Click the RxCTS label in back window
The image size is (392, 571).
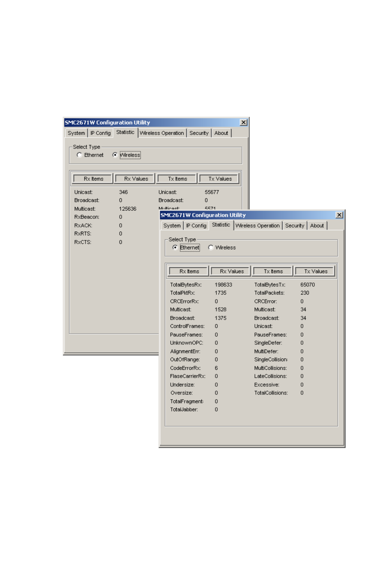[x=83, y=242]
